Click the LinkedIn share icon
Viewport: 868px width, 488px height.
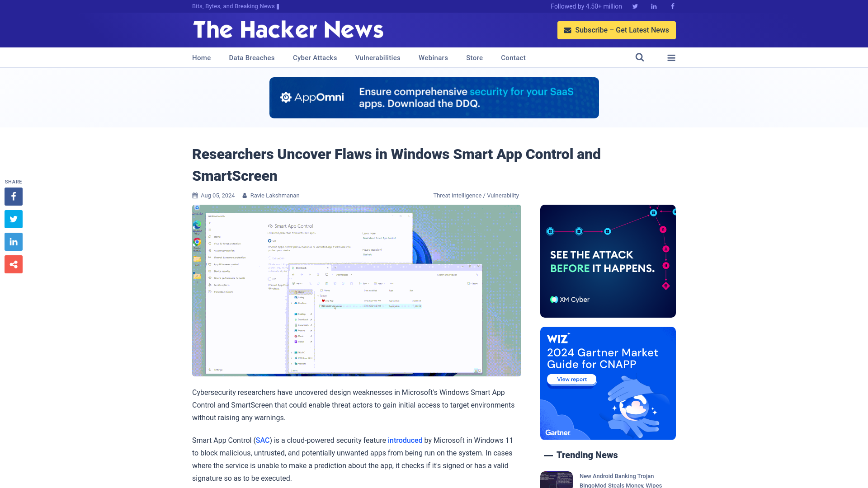click(x=13, y=242)
